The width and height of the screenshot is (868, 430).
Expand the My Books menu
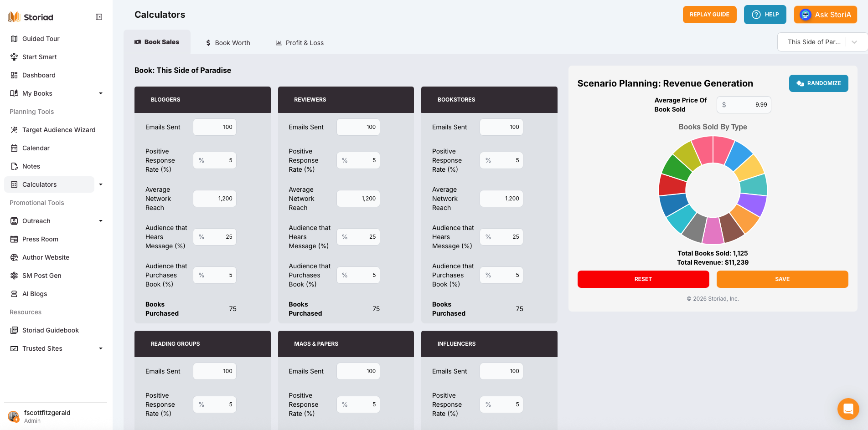click(x=101, y=93)
